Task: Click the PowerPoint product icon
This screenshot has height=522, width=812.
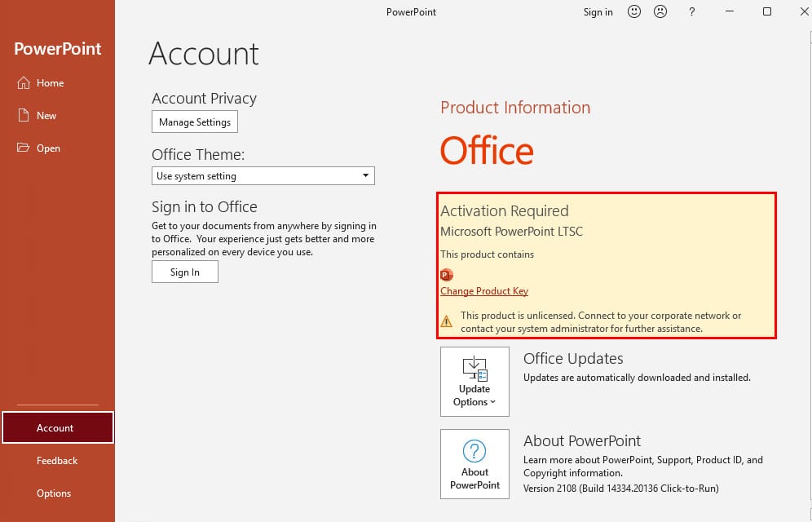Action: click(447, 275)
